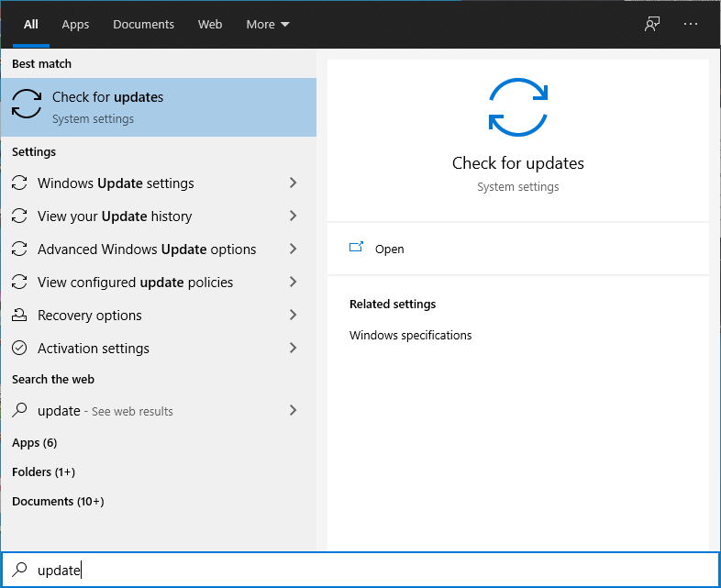Click Check for updates title in preview
This screenshot has width=721, height=588.
[517, 163]
